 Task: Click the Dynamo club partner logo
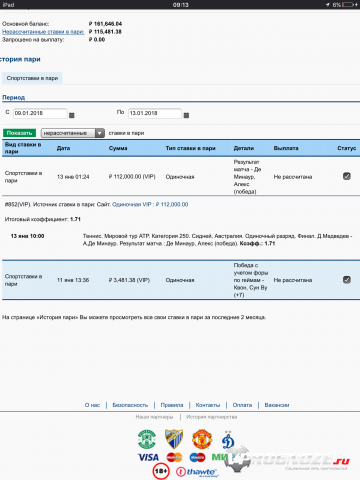click(x=228, y=440)
